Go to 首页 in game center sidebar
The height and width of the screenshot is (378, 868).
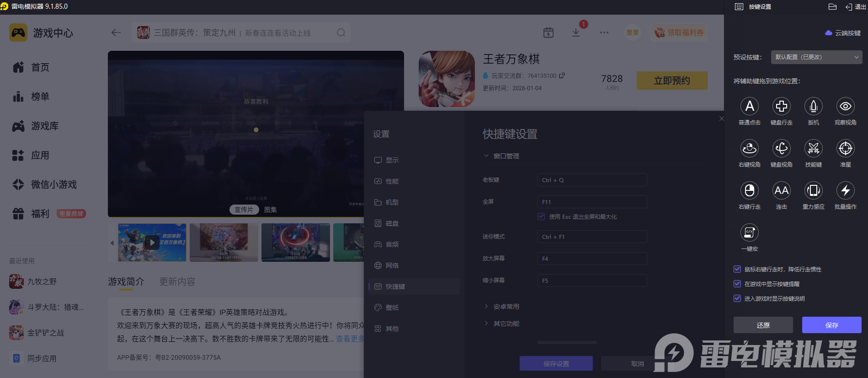[31, 67]
